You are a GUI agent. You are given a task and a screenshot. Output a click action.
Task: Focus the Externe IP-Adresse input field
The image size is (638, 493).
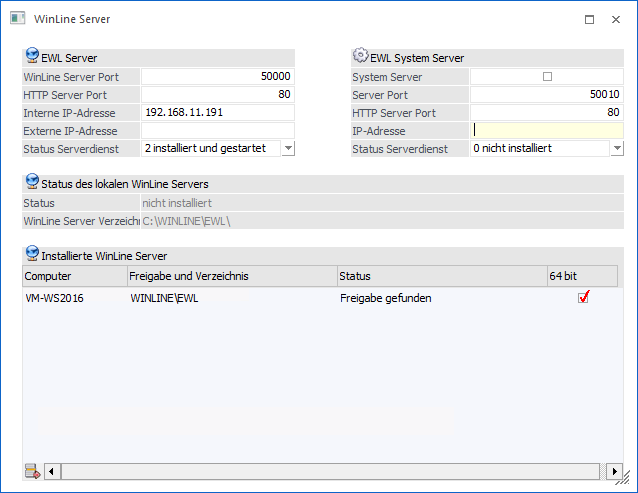click(x=217, y=130)
